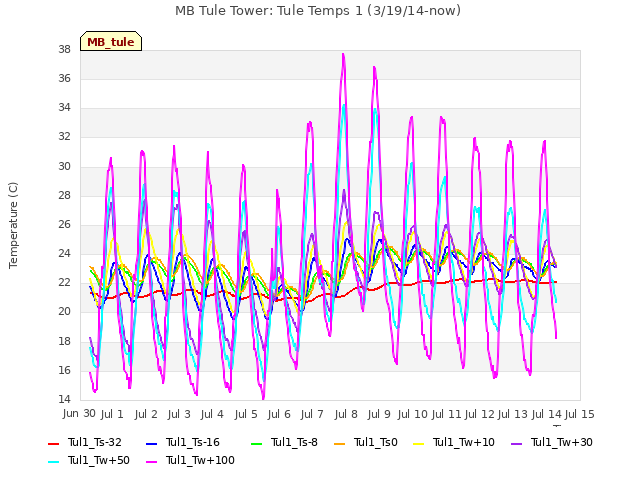Click the Jul 9 x-axis tick label
The width and height of the screenshot is (640, 480).
pos(379,414)
